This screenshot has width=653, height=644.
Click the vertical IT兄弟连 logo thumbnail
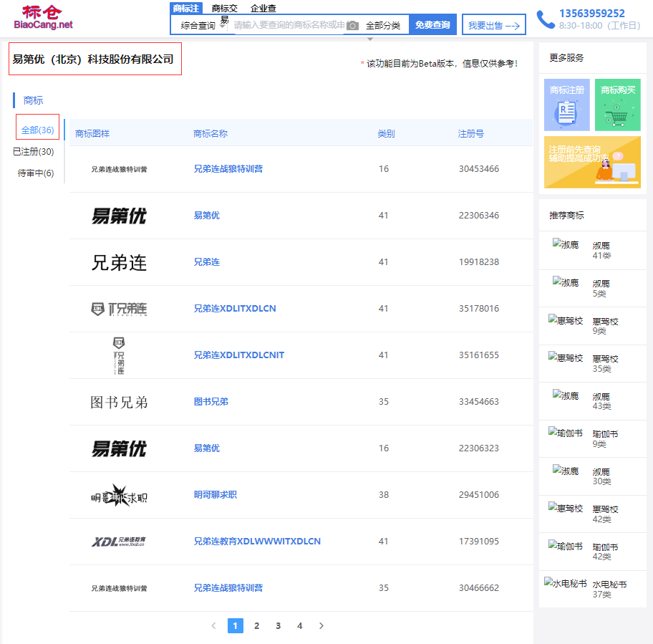tap(119, 356)
